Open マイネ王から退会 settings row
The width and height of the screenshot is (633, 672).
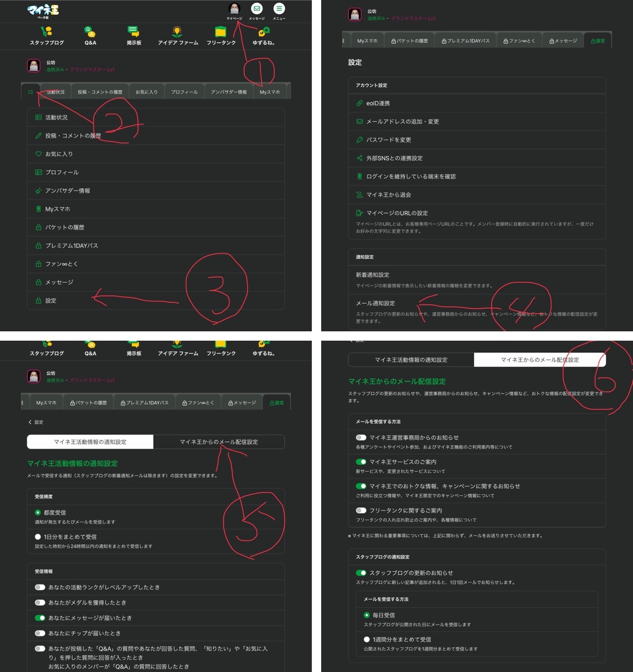(477, 195)
